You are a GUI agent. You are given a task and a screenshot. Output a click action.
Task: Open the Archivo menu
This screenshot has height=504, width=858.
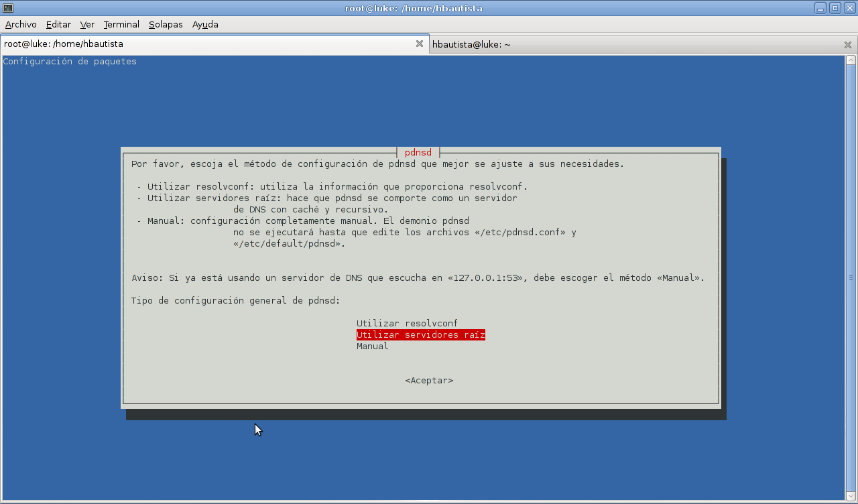(21, 24)
